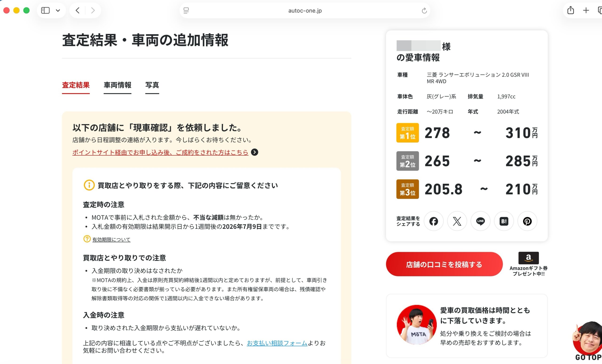Click the 以下の店舗に「現車確認」を依頼しました heading
Screen dimensions: 602x364
pos(158,128)
